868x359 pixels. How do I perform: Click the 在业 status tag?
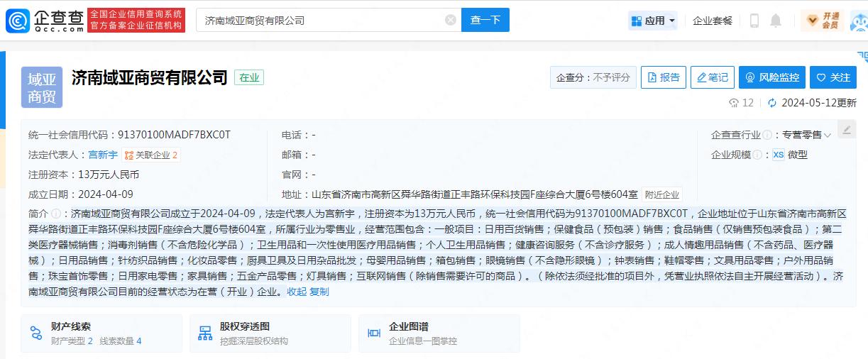pos(249,78)
